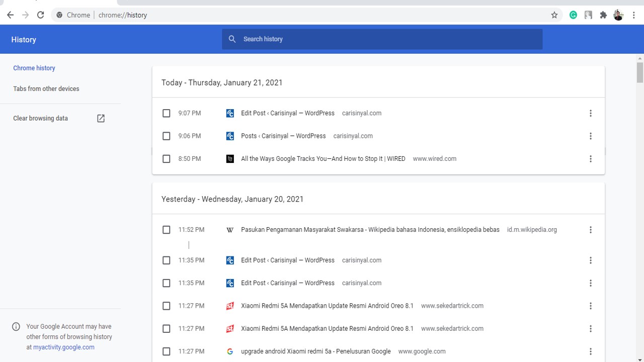Open the Extensions puzzle-piece menu
644x362 pixels.
[x=603, y=15]
